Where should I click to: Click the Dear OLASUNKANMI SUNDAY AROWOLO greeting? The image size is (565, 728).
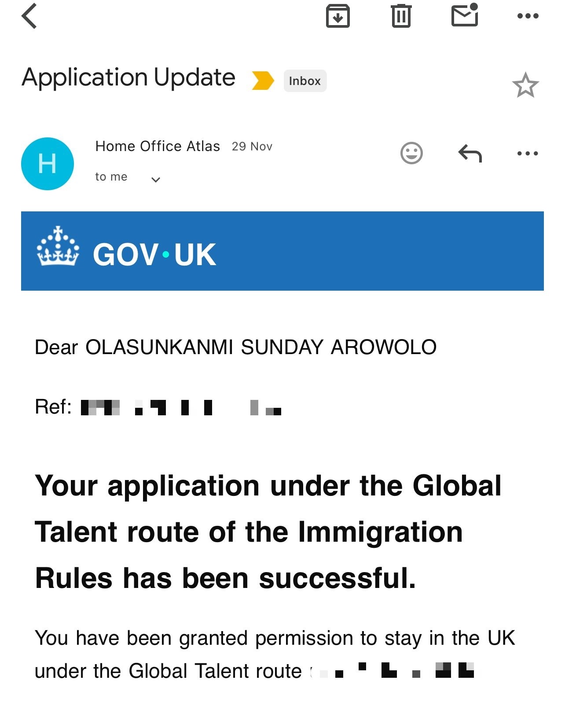(x=235, y=347)
